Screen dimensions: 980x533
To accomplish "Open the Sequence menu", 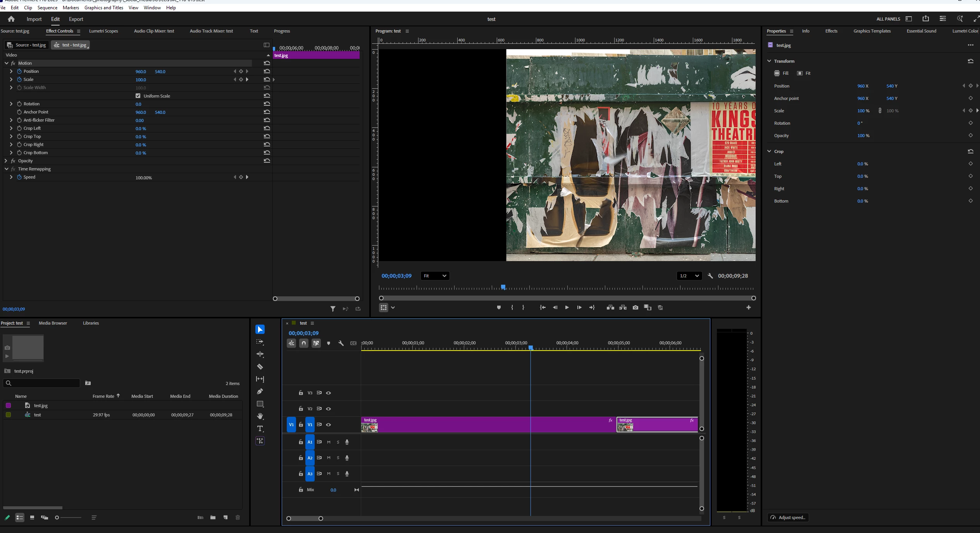I will (47, 7).
